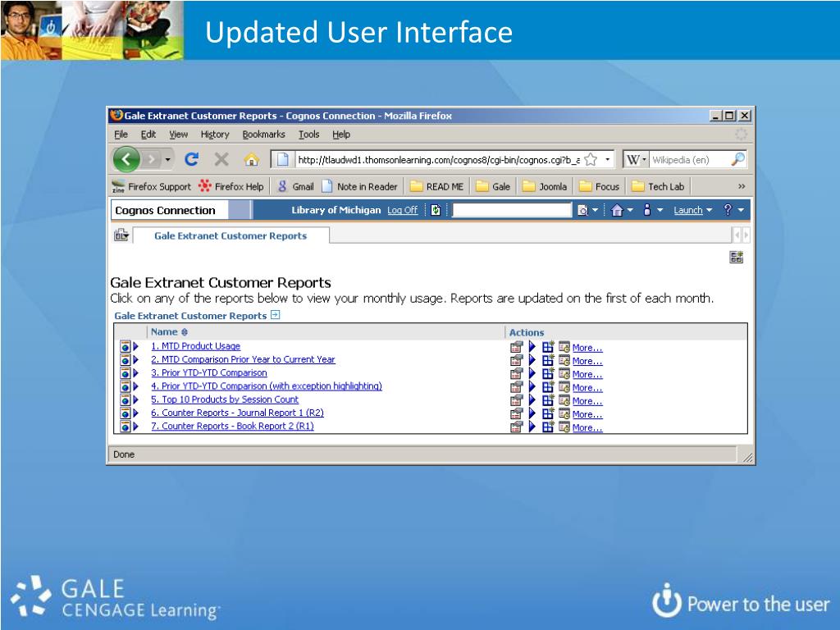The height and width of the screenshot is (630, 840).
Task: Open the Focus bookmark folder
Action: 600,186
